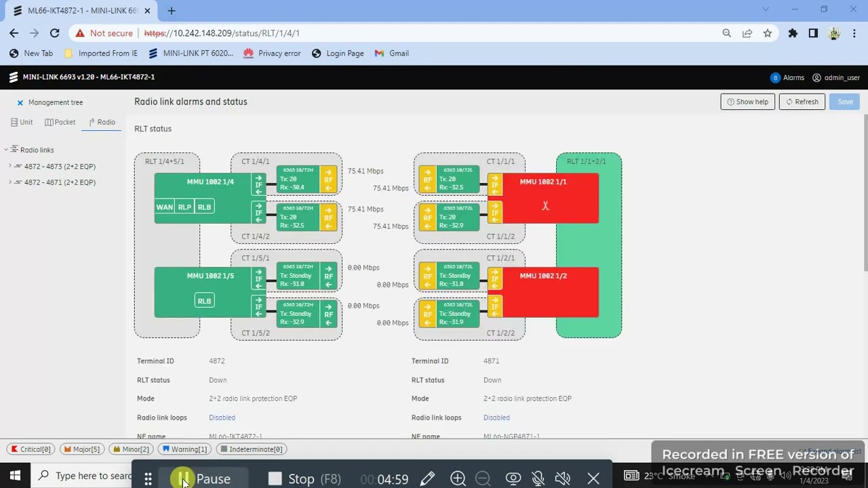Open the Alarms indicator
This screenshot has height=488, width=868.
(x=787, y=77)
